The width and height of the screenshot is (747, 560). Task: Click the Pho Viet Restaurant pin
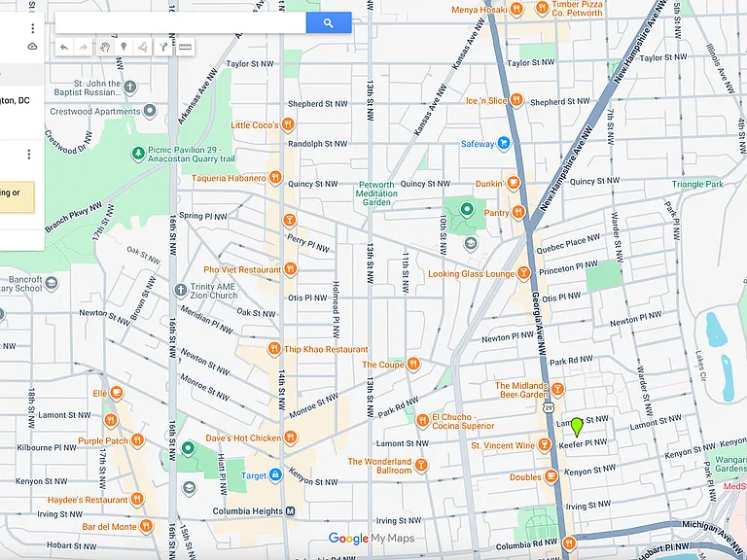290,269
